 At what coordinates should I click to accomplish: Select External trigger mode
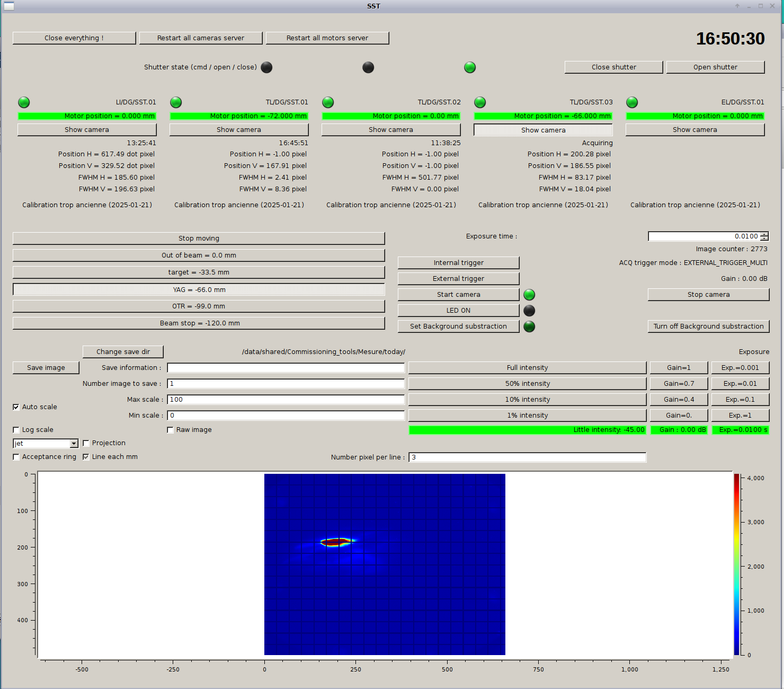pyautogui.click(x=458, y=279)
